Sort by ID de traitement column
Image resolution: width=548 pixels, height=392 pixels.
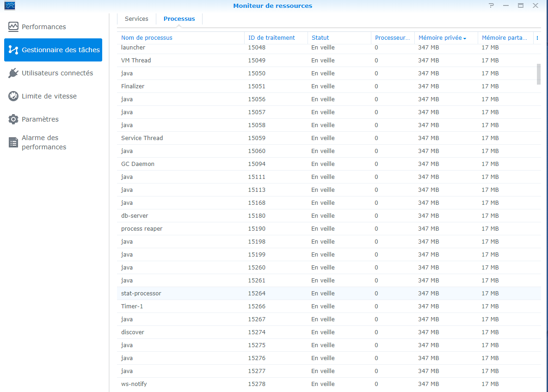point(271,38)
